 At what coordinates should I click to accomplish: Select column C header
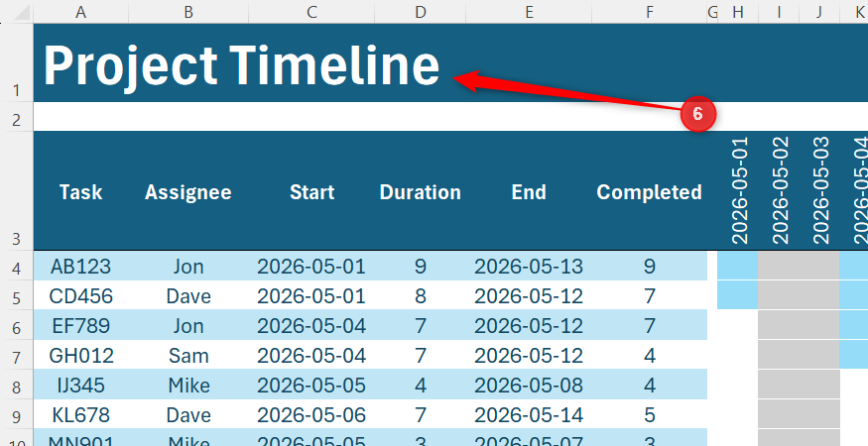[x=311, y=12]
